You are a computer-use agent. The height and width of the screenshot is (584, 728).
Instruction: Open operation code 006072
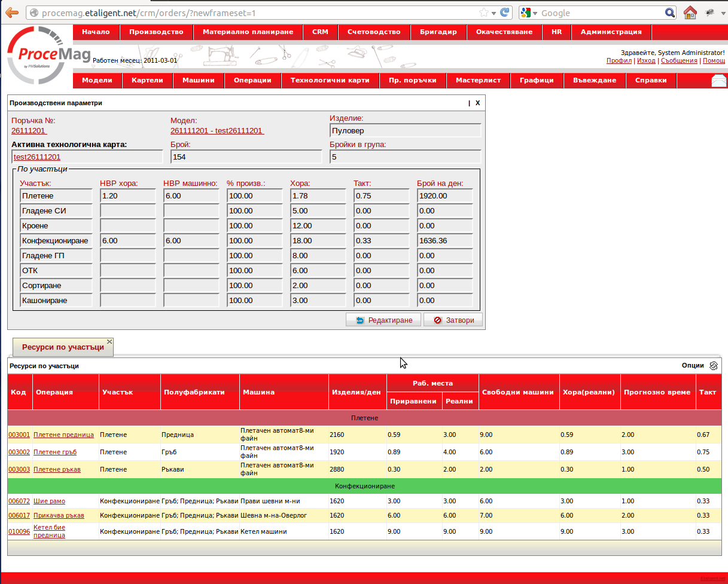[x=19, y=501]
